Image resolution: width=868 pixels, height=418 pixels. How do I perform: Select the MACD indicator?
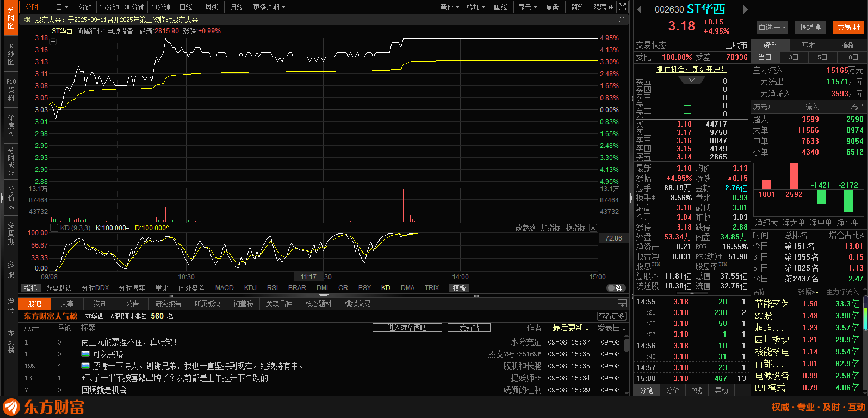(224, 288)
